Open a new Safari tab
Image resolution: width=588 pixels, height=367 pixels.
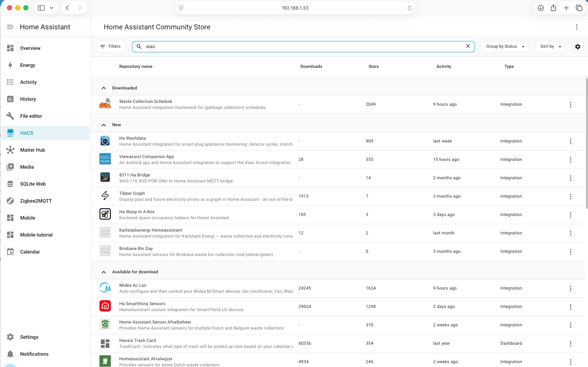point(566,8)
